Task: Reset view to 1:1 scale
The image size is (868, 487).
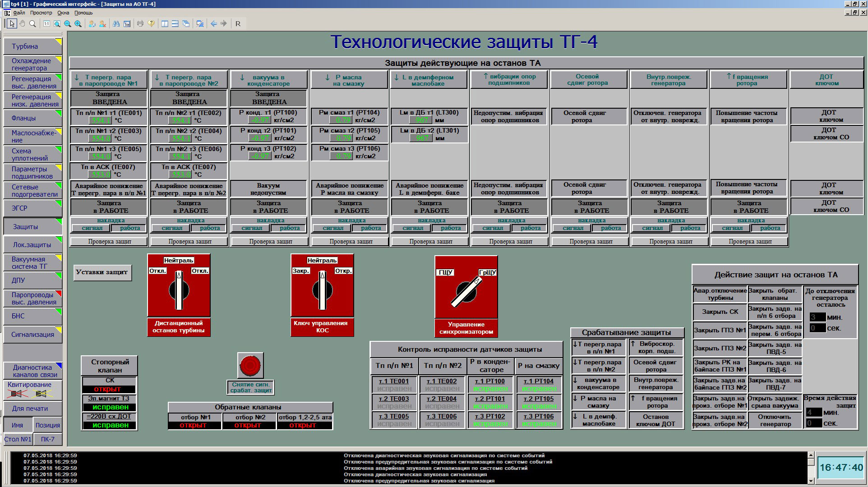Action: [46, 23]
